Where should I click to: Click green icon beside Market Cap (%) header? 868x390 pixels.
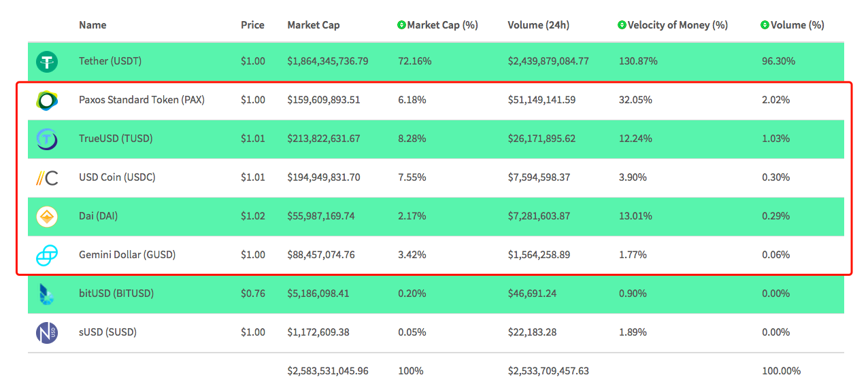coord(401,25)
